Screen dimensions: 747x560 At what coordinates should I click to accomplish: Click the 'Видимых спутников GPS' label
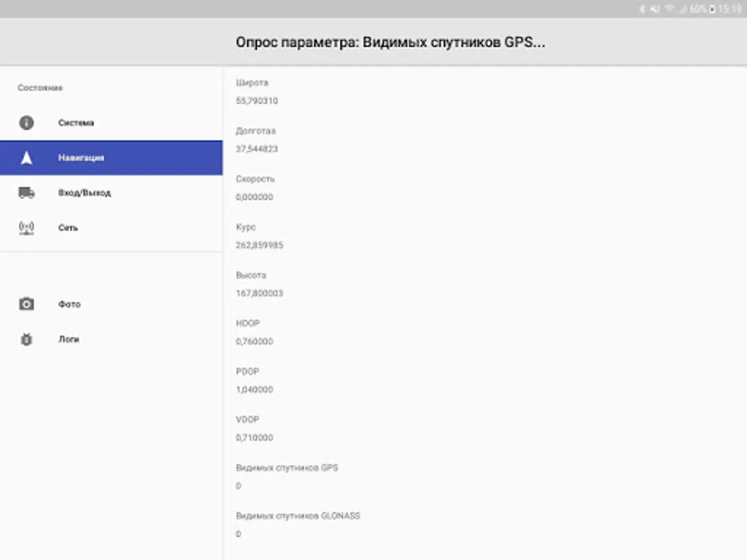click(x=287, y=468)
